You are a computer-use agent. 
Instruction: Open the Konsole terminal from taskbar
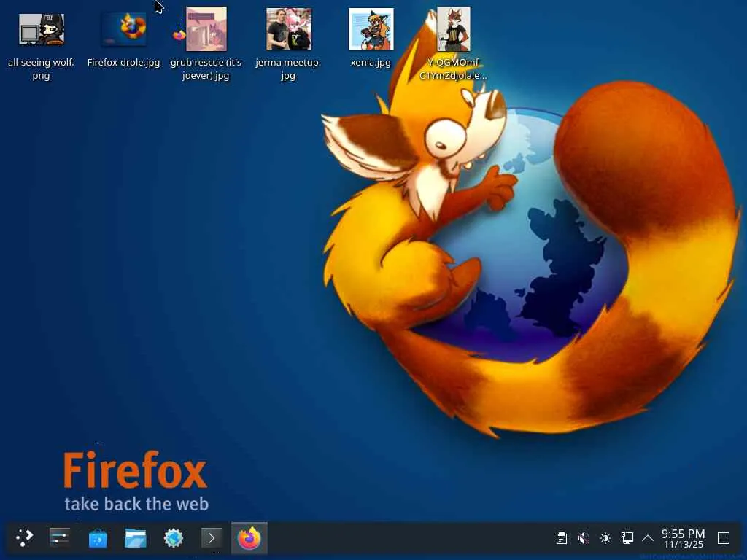[x=211, y=539]
